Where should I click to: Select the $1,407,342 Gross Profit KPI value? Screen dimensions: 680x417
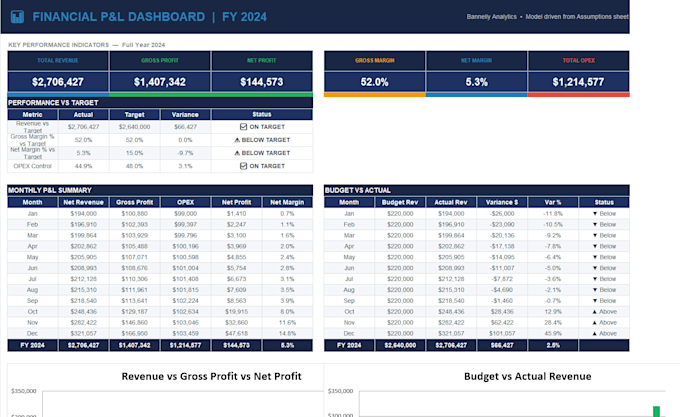(160, 82)
